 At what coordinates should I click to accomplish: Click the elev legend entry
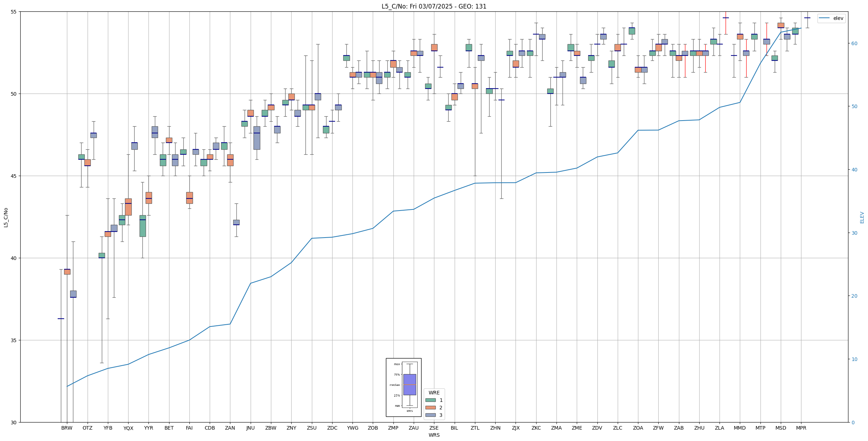pos(838,18)
